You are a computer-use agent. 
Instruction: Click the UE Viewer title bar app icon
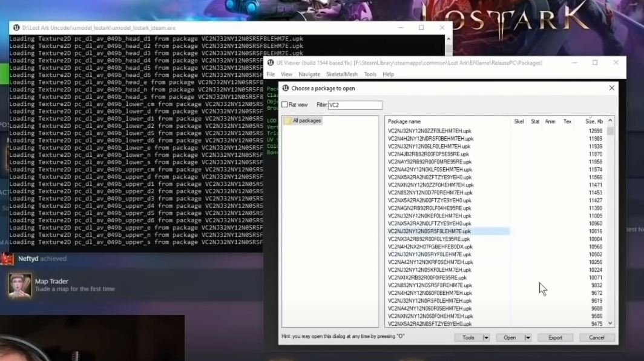[271, 63]
